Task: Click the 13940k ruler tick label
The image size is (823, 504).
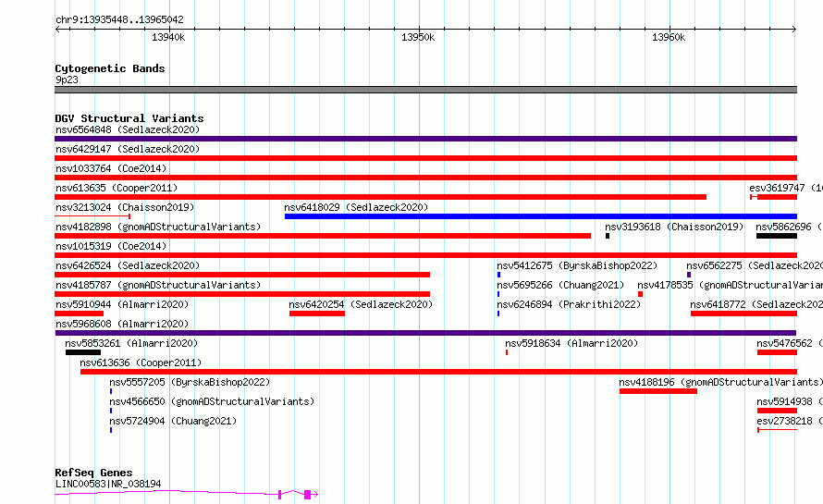Action: (168, 37)
